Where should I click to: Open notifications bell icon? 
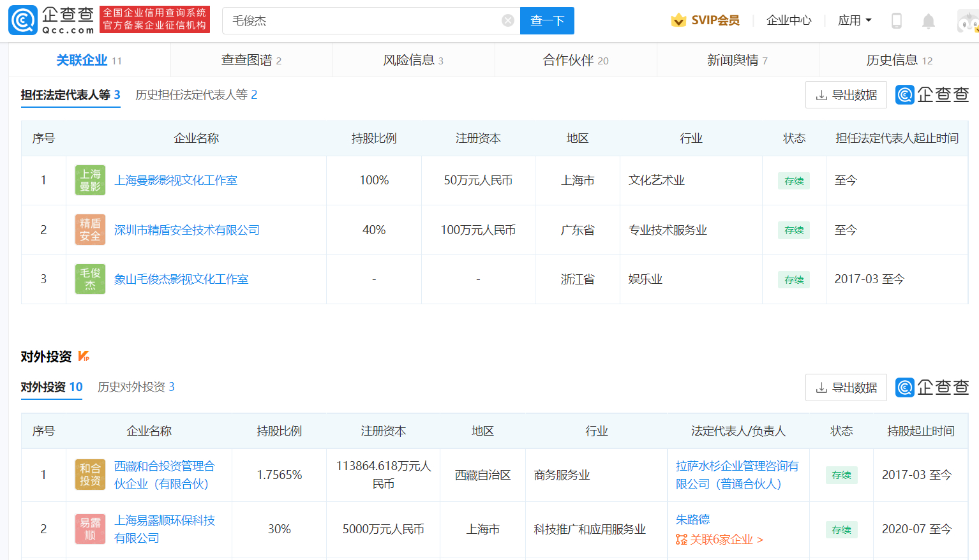(929, 21)
